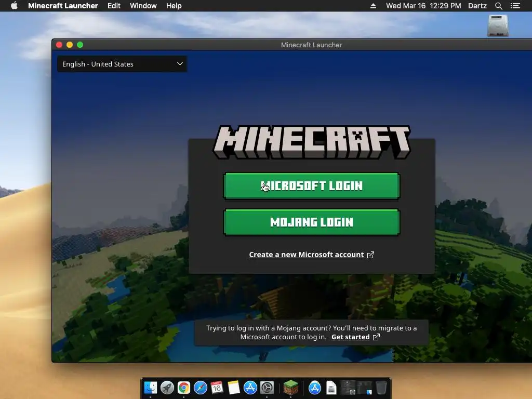Expand the English - United States language dropdown
The image size is (532, 399).
[122, 64]
